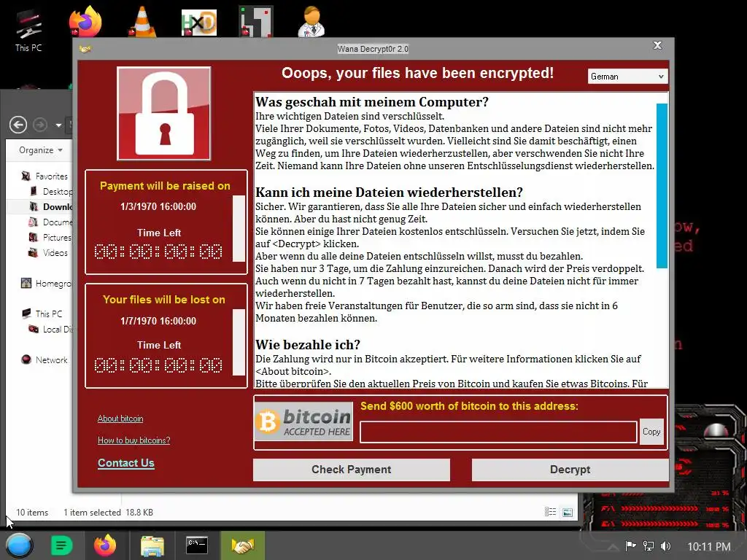Open the Organize menu in File Explorer
The height and width of the screenshot is (560, 747).
pos(41,150)
